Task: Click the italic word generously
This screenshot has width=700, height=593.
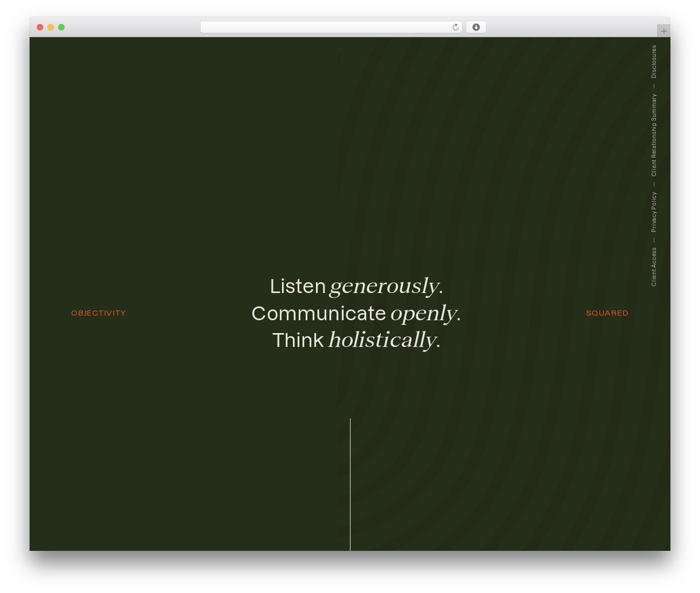Action: [x=384, y=287]
